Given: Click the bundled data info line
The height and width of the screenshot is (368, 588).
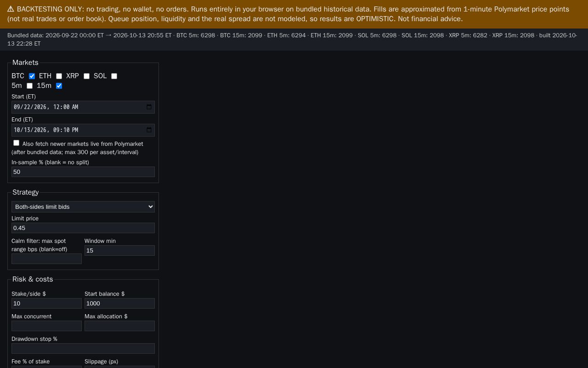Looking at the screenshot, I should pos(292,40).
